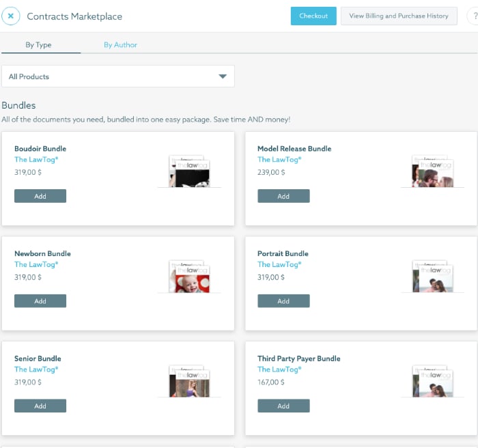
Task: Open The LawTog link under Senior Bundle
Action: click(36, 369)
